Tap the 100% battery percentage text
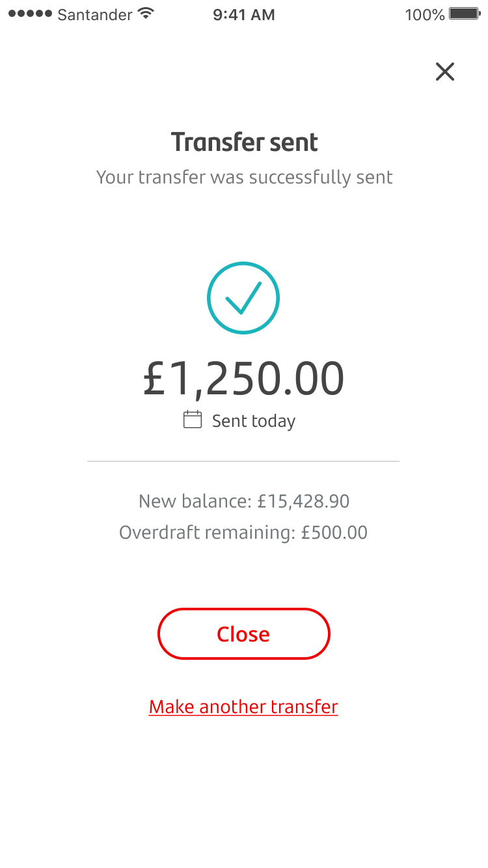The image size is (488, 868). coord(424,14)
